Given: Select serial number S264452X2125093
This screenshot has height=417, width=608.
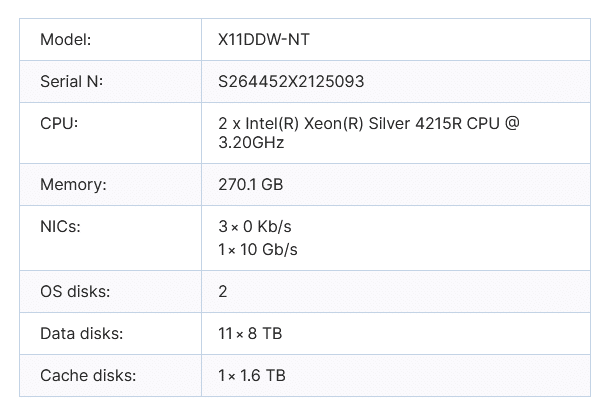Looking at the screenshot, I should pyautogui.click(x=291, y=81).
